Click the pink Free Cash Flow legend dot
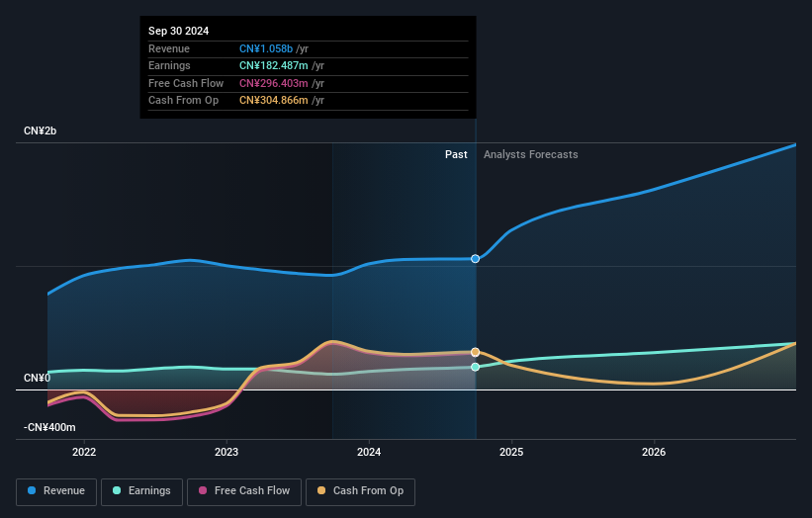This screenshot has height=518, width=812. coord(203,490)
